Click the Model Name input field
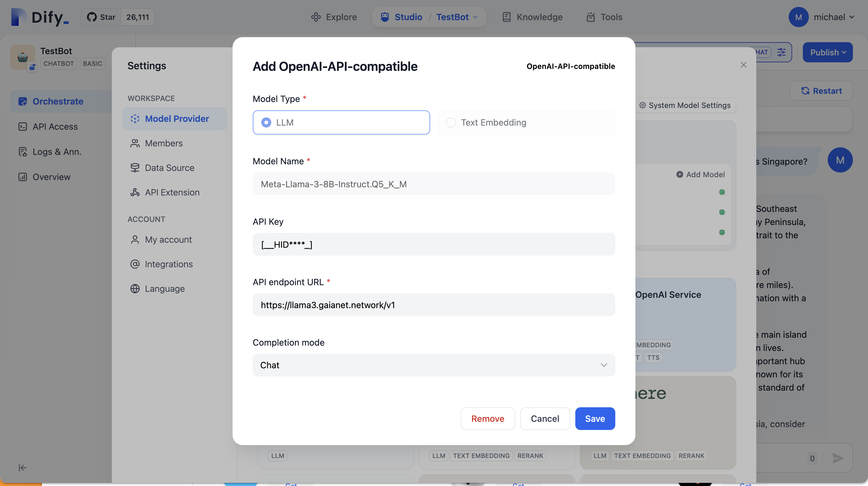Screen dimensions: 868x486 click(x=433, y=183)
